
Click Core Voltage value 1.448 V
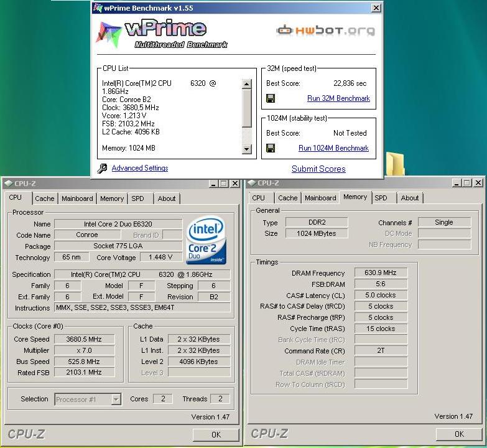(x=160, y=257)
